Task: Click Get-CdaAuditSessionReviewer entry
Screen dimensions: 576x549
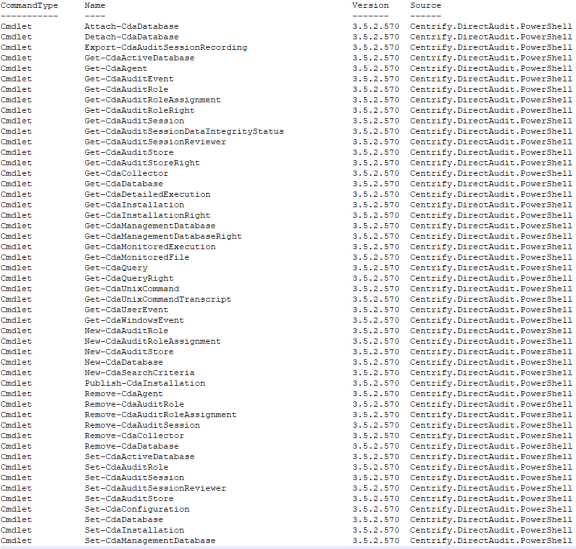Action: tap(155, 142)
